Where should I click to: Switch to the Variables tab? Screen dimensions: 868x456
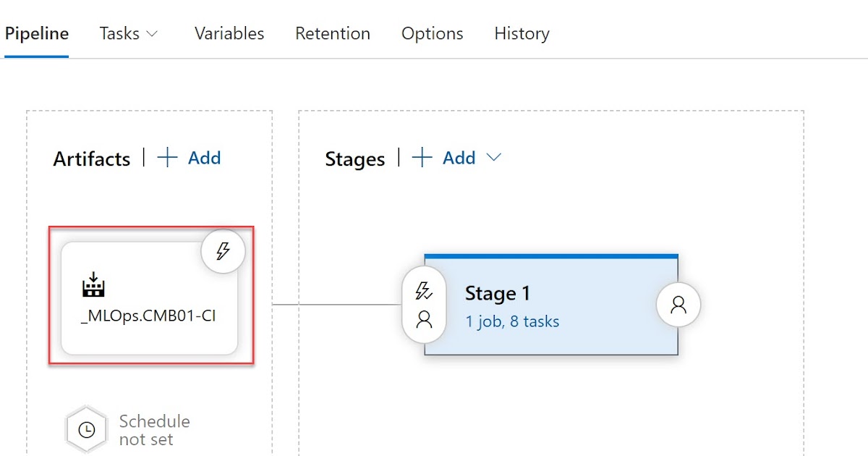(229, 33)
